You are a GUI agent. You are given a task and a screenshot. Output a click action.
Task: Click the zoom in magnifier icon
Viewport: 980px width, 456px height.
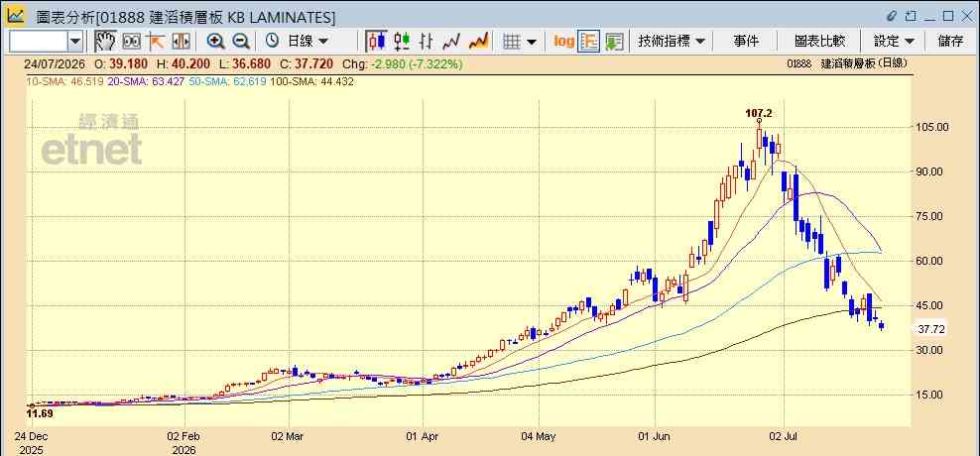215,42
